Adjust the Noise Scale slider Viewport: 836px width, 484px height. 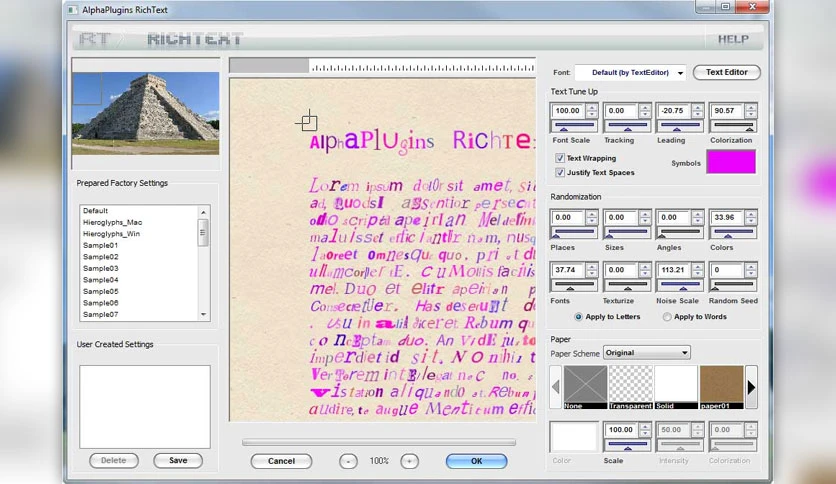coord(680,285)
